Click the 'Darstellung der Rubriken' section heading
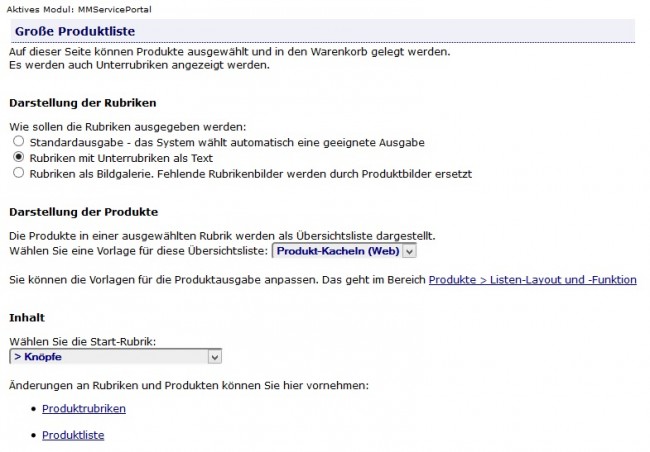Screen dimensions: 650x452 (83, 103)
